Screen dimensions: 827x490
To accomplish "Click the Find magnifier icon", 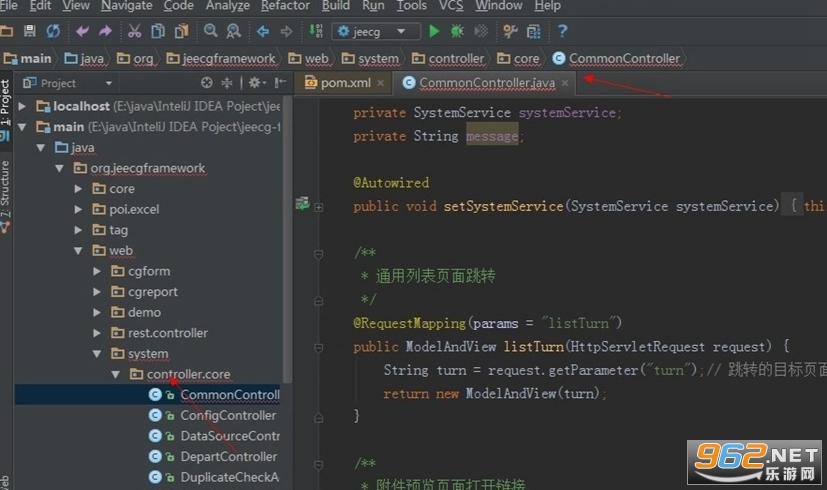I will [210, 31].
